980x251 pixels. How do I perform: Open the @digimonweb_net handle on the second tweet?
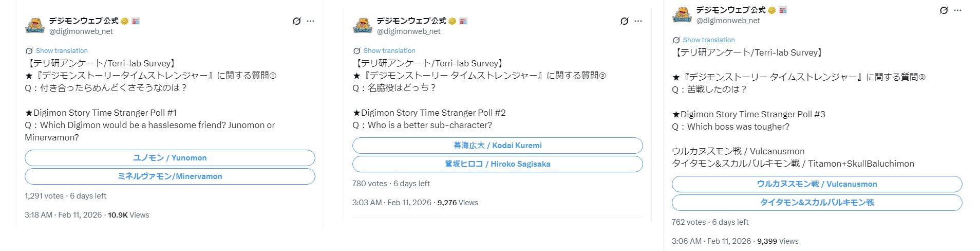[409, 31]
